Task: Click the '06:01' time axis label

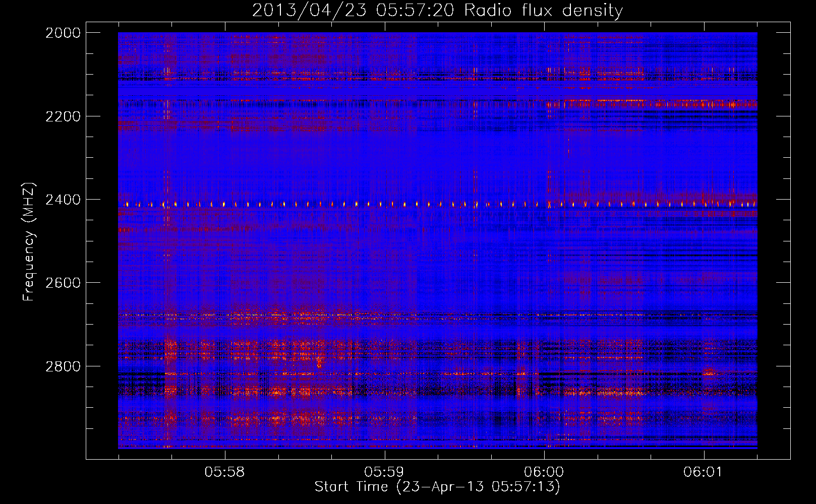Action: click(703, 472)
